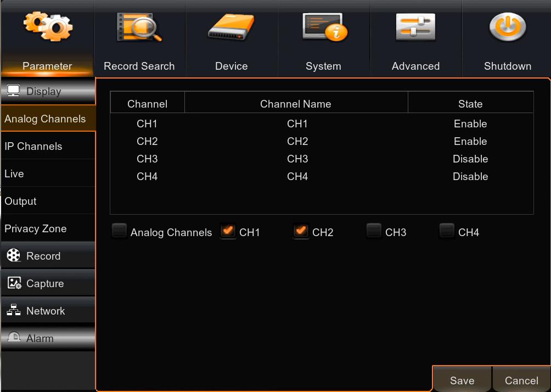Click CH4 in the Channel Name column
The width and height of the screenshot is (551, 392).
click(x=297, y=176)
